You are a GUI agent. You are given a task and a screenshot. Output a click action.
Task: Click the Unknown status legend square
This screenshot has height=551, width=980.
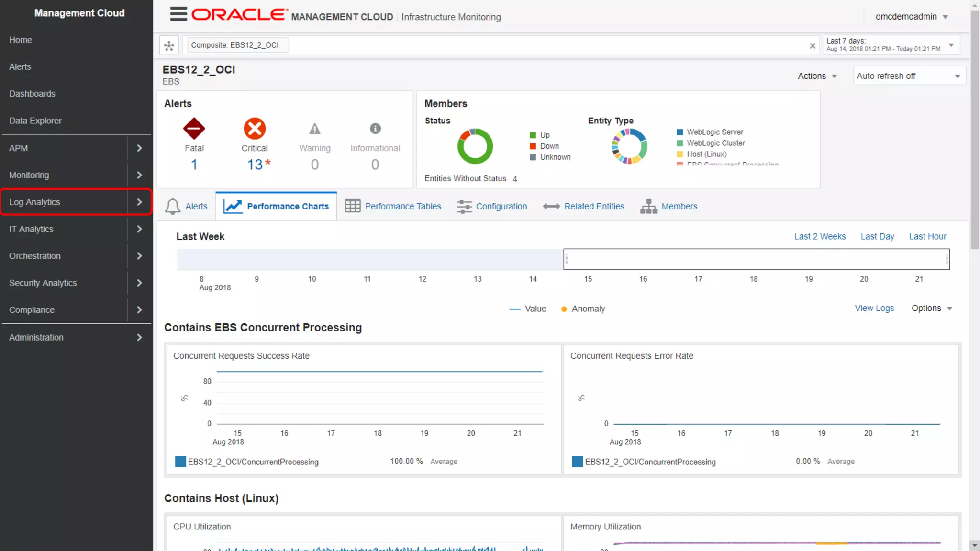click(533, 157)
